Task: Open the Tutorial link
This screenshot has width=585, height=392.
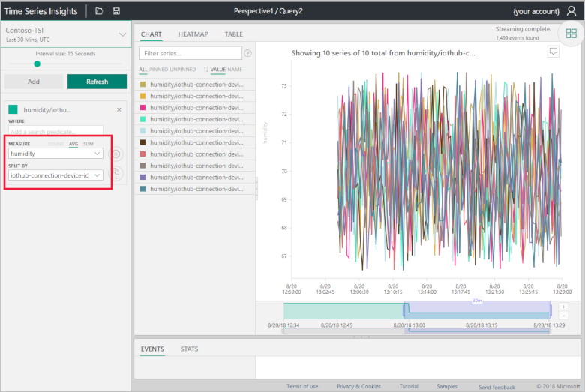Action: (x=409, y=386)
